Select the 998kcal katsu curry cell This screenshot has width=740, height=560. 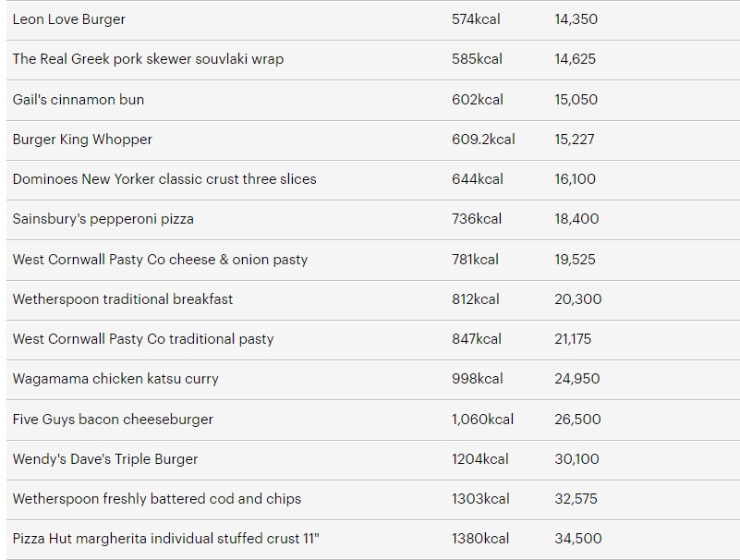478,379
